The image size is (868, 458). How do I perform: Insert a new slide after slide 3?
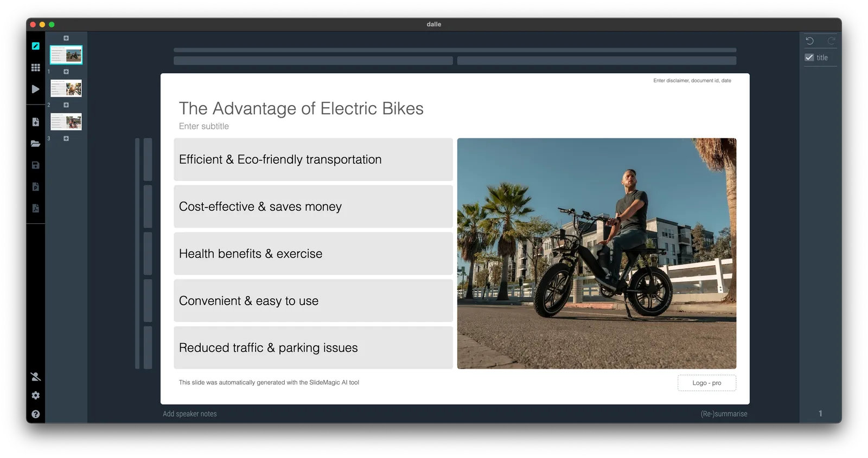66,139
